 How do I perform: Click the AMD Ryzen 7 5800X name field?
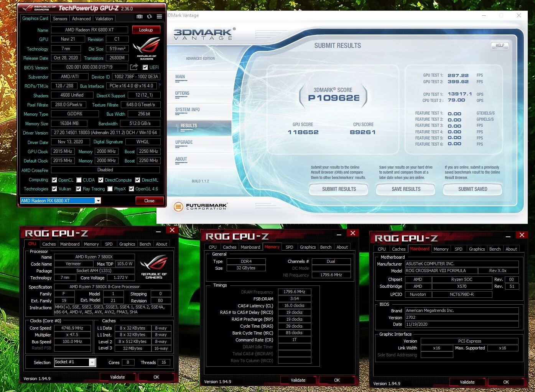pos(94,257)
